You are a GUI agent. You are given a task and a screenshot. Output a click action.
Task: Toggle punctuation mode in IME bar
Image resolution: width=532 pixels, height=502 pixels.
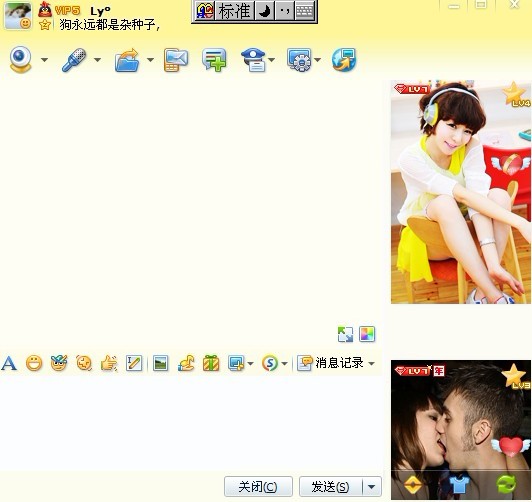coord(284,12)
